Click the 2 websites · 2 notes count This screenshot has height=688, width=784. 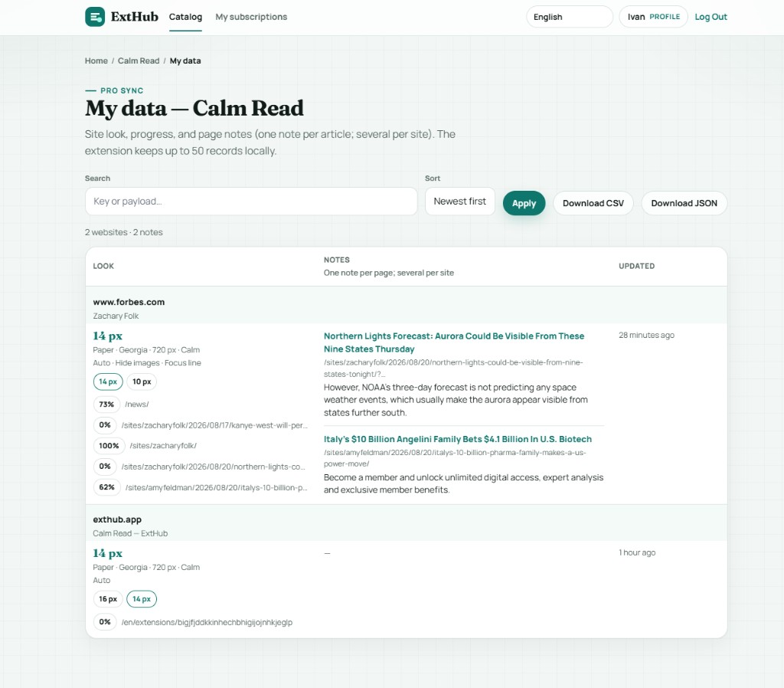click(123, 232)
